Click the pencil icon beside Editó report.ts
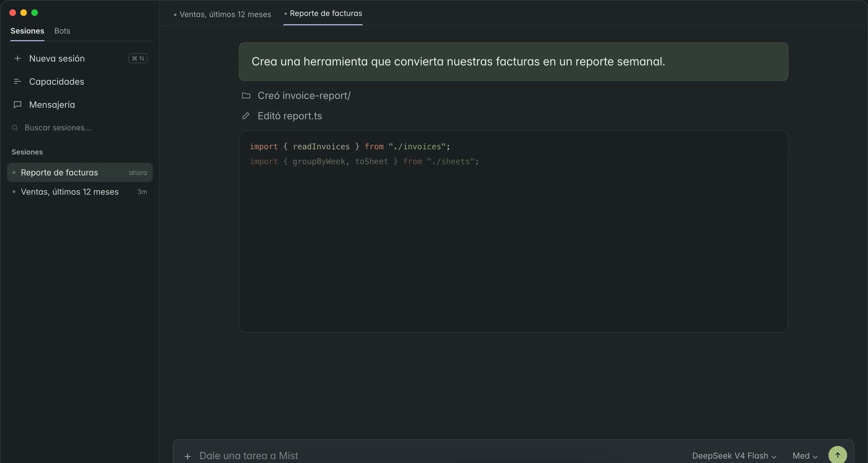 coord(246,116)
